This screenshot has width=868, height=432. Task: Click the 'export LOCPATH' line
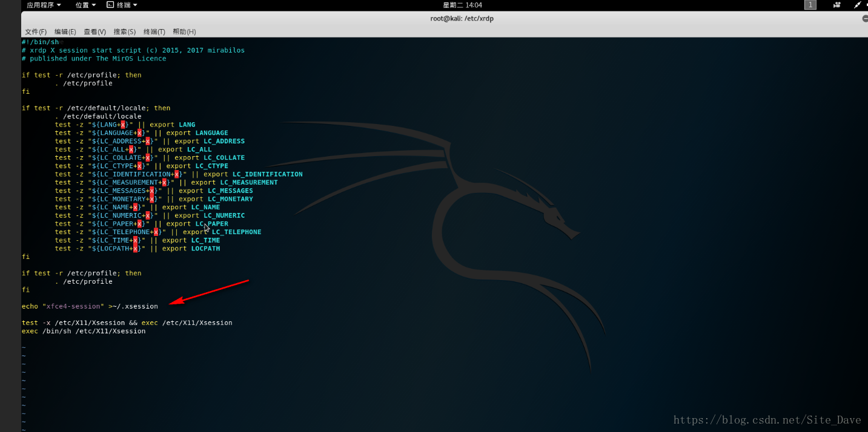click(137, 249)
